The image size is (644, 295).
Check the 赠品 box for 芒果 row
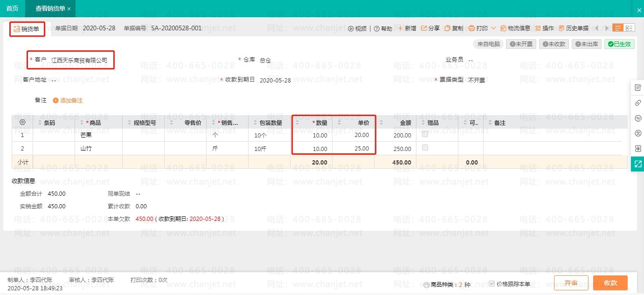point(425,134)
